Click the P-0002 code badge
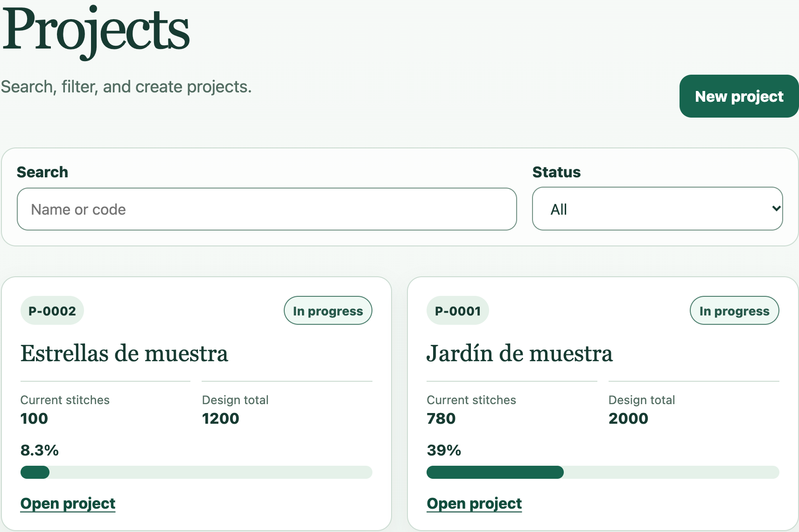The width and height of the screenshot is (799, 532). [x=52, y=311]
